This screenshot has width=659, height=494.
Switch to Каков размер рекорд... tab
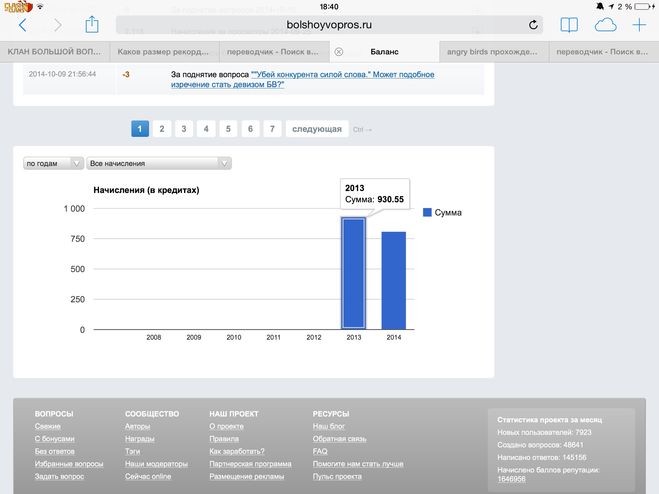[x=164, y=52]
